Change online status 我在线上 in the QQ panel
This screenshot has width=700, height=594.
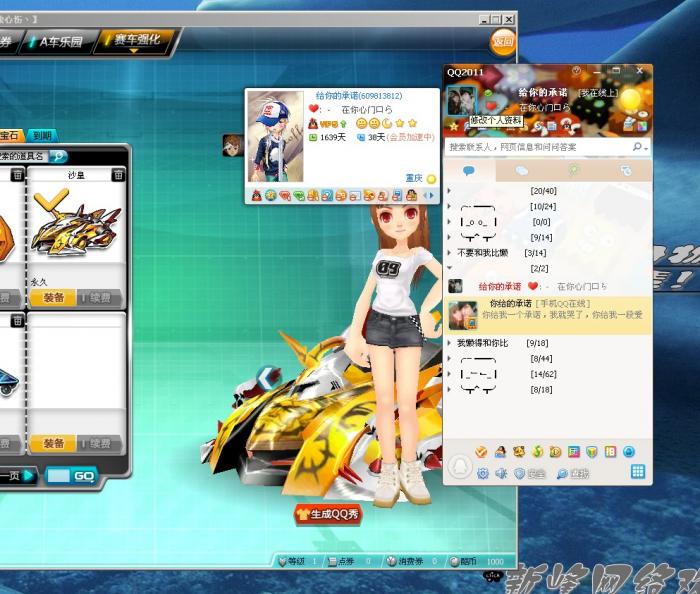tap(598, 93)
